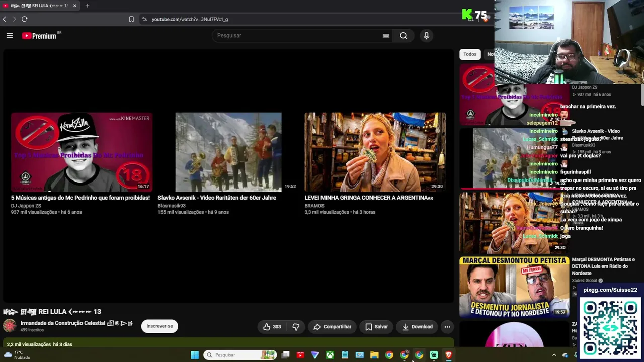Open Irmandade da Construção Celestial channel avatar
Image resolution: width=644 pixels, height=362 pixels.
[x=9, y=326]
